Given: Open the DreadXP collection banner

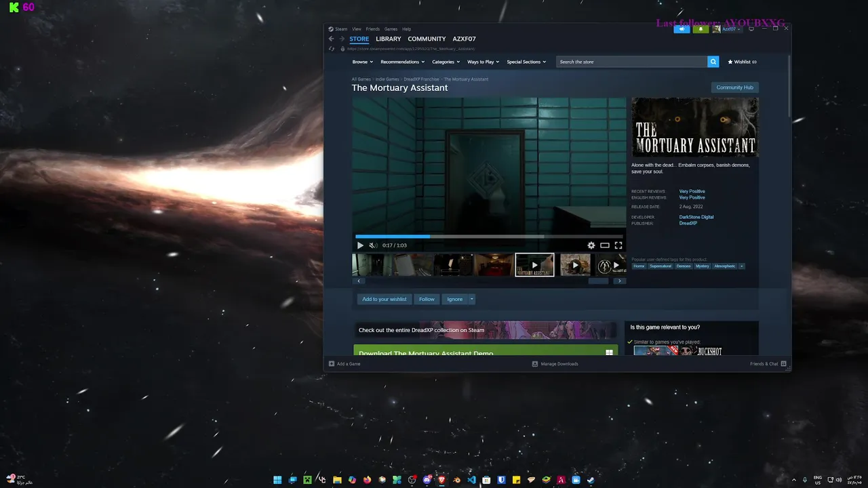Looking at the screenshot, I should coord(486,330).
